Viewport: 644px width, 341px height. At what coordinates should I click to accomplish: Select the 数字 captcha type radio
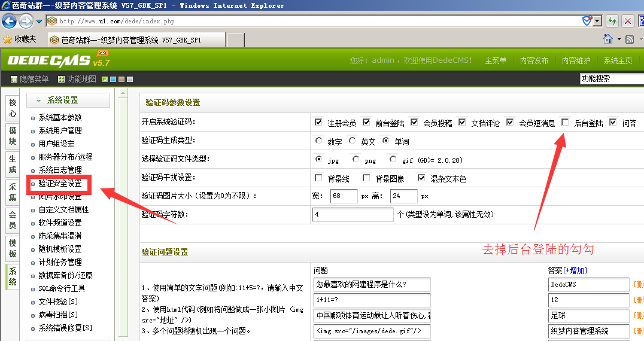pyautogui.click(x=319, y=141)
